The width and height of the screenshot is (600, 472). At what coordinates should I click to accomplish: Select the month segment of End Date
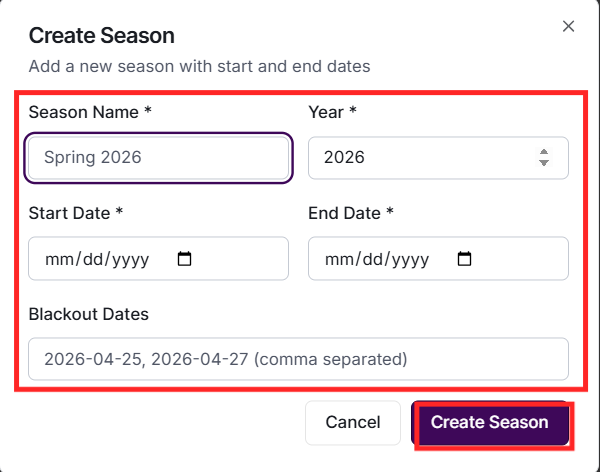(x=339, y=259)
